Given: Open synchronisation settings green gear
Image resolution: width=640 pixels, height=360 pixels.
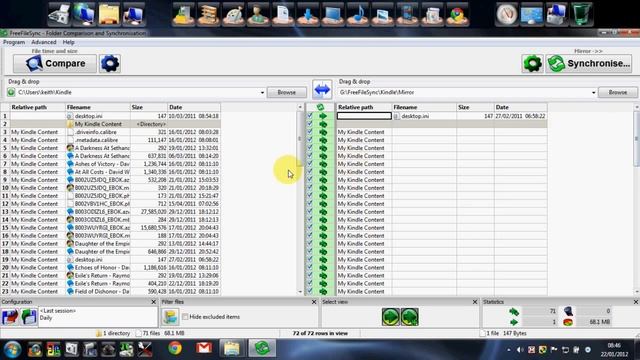Looking at the screenshot, I should (532, 64).
